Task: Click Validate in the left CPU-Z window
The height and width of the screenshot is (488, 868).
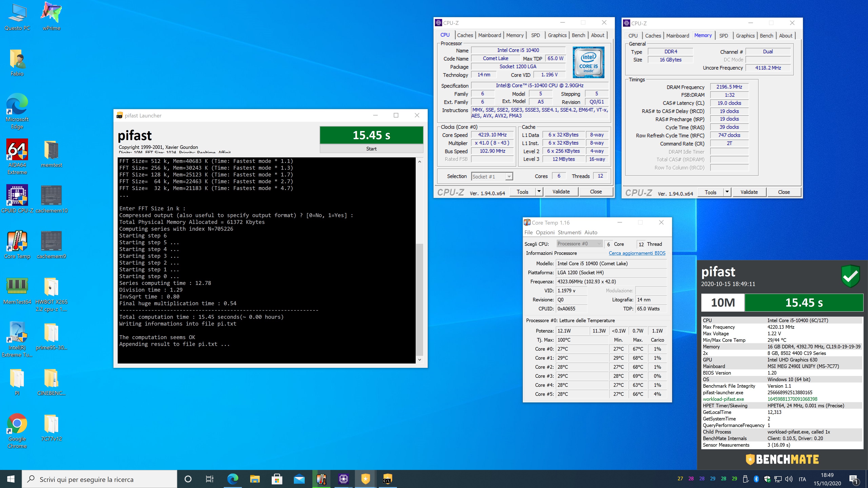Action: pyautogui.click(x=561, y=192)
